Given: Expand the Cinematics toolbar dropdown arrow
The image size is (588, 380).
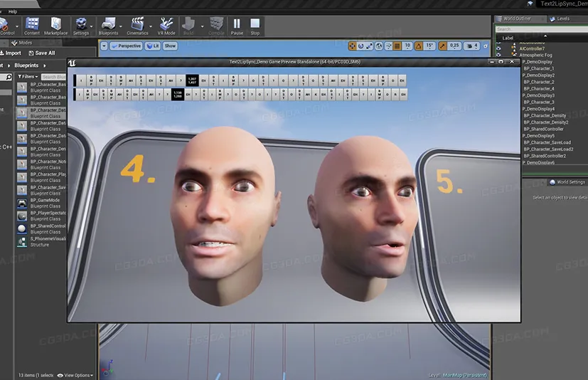Looking at the screenshot, I should 151,26.
